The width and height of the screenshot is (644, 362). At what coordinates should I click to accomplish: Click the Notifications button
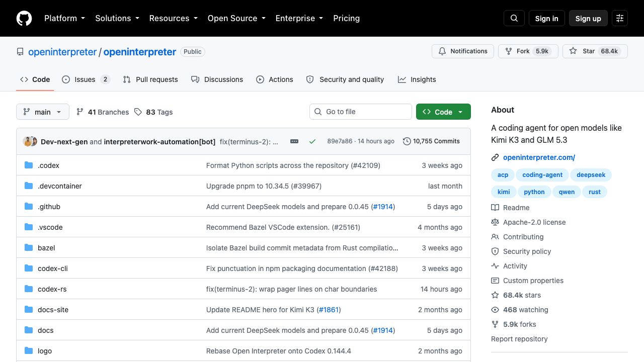pyautogui.click(x=463, y=51)
